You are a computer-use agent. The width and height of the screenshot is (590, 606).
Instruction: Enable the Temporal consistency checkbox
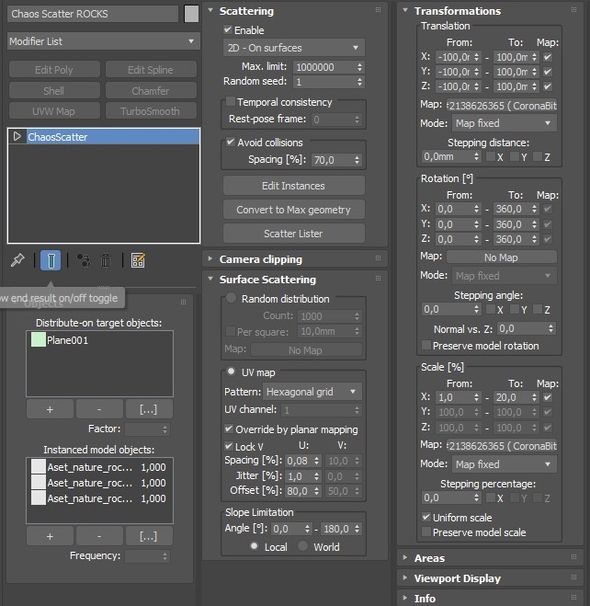point(230,102)
